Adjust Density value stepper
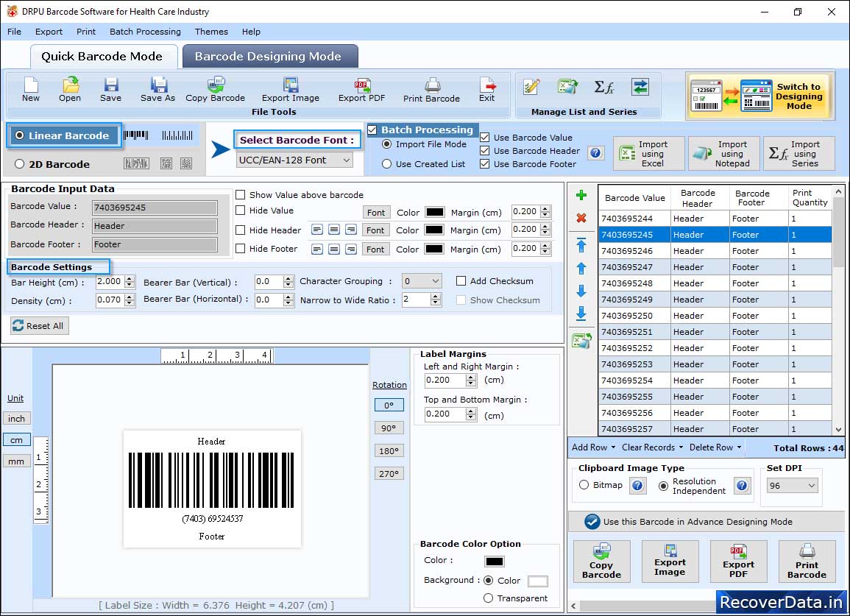Image resolution: width=850 pixels, height=616 pixels. (129, 300)
